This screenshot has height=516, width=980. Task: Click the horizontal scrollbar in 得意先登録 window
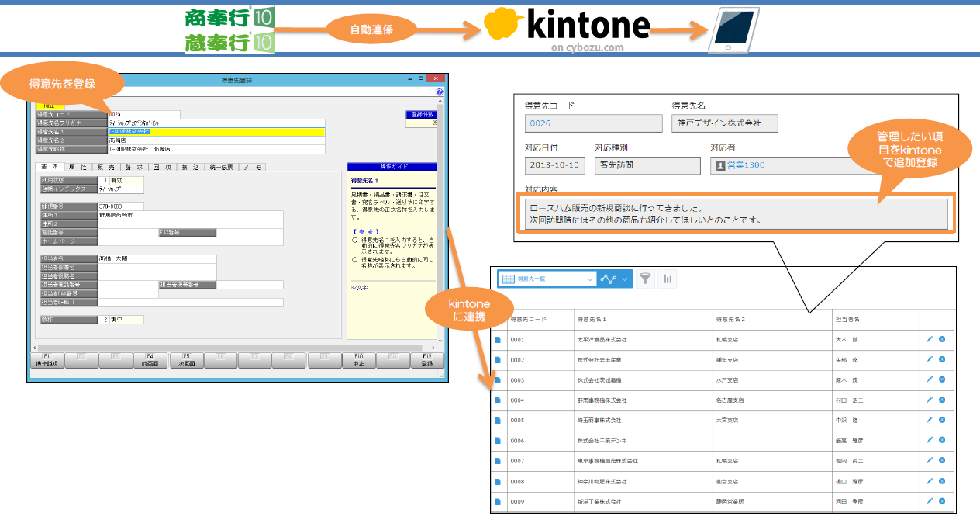tap(233, 347)
